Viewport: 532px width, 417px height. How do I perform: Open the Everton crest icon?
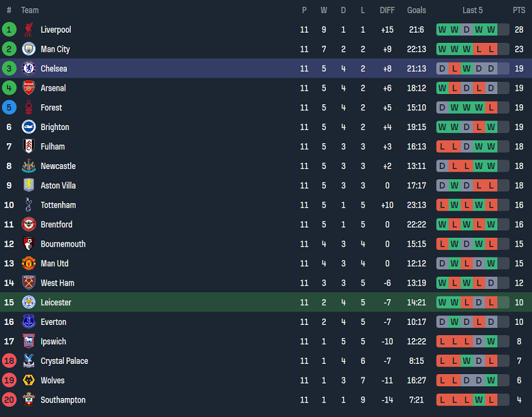29,322
